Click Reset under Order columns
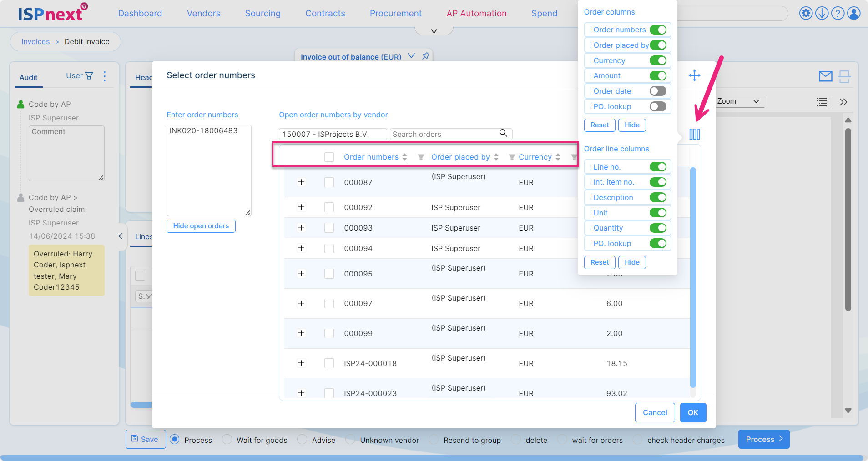The height and width of the screenshot is (461, 868). (600, 125)
